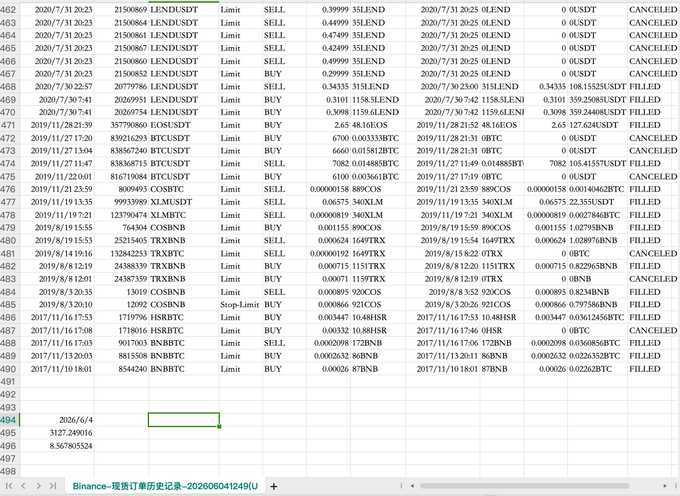Jump to the last sheet tab arrow
680x496 pixels.
(x=53, y=486)
